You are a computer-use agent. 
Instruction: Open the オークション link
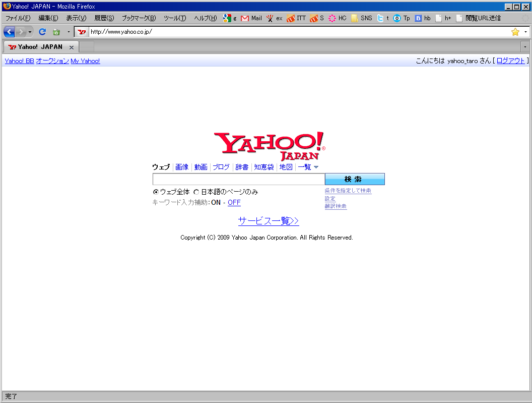tap(52, 61)
